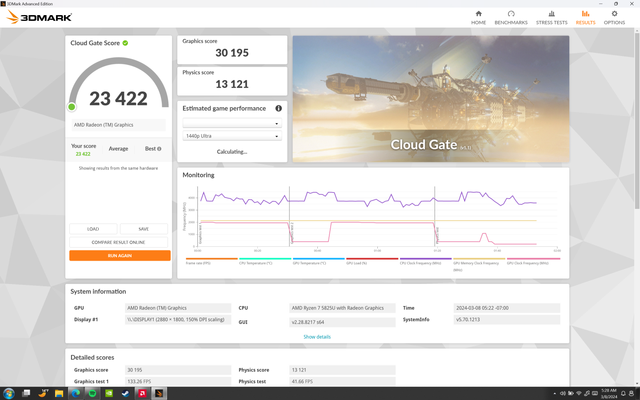Click the Graphics score 30 195 card

(232, 50)
